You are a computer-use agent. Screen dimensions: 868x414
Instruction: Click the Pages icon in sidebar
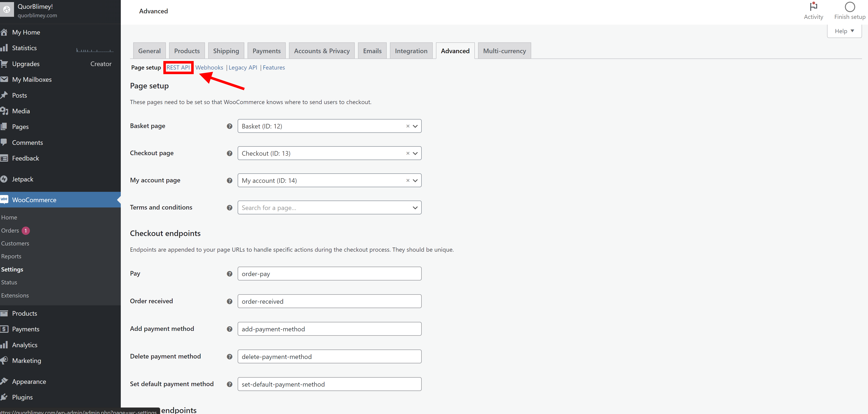tap(4, 126)
